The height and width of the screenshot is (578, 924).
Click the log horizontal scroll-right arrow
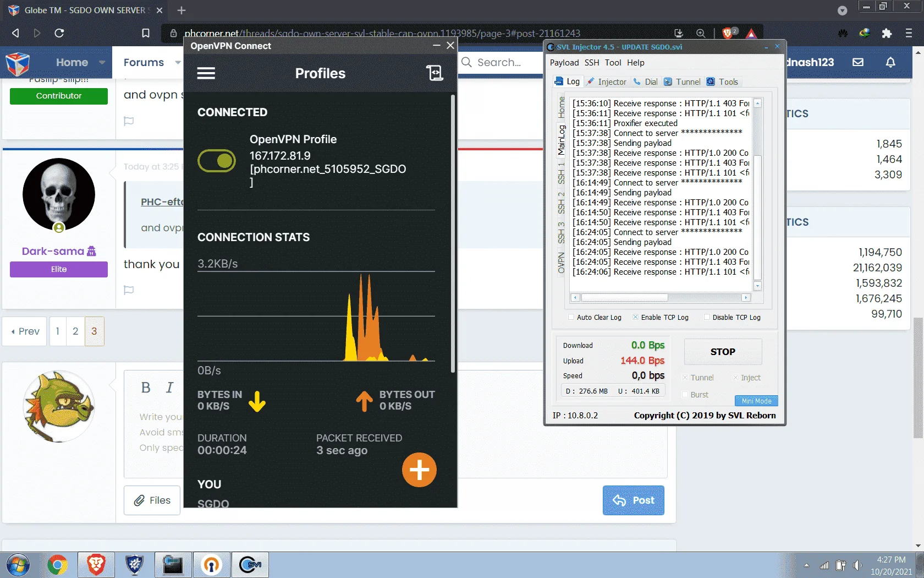coord(746,298)
